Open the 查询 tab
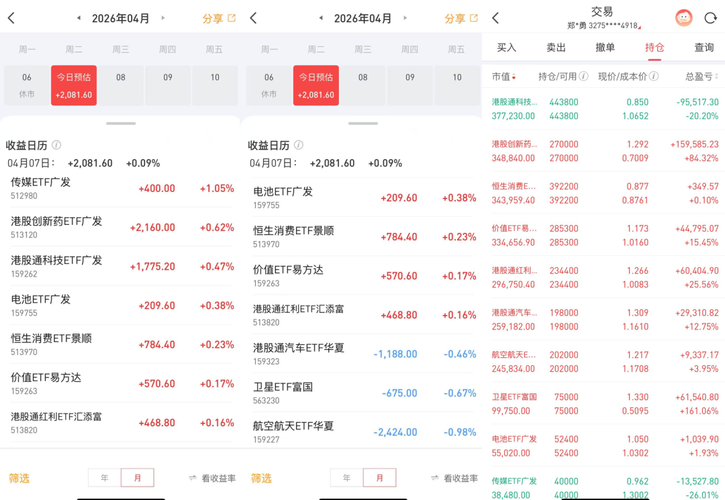725x500 pixels. pos(704,47)
